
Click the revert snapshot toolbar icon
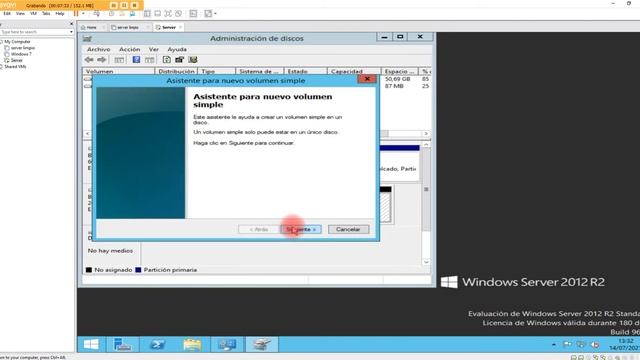[x=122, y=13]
